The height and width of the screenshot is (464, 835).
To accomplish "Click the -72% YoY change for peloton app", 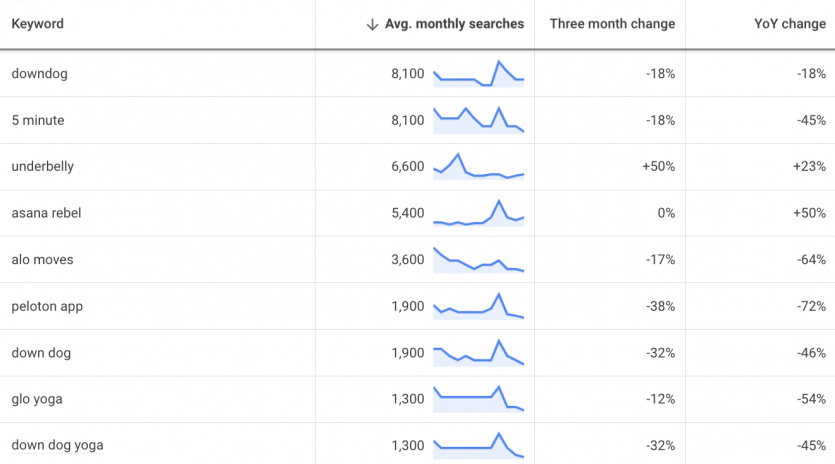I will (x=811, y=306).
